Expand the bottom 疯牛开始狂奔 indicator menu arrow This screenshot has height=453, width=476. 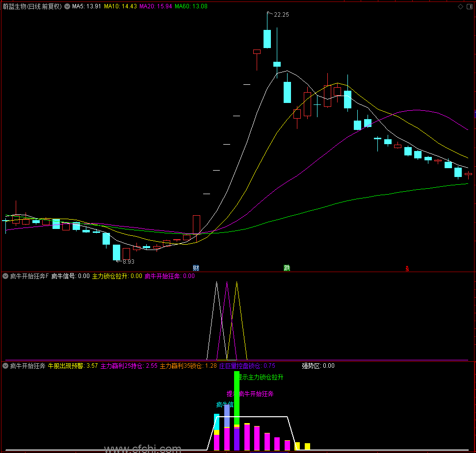[5, 366]
